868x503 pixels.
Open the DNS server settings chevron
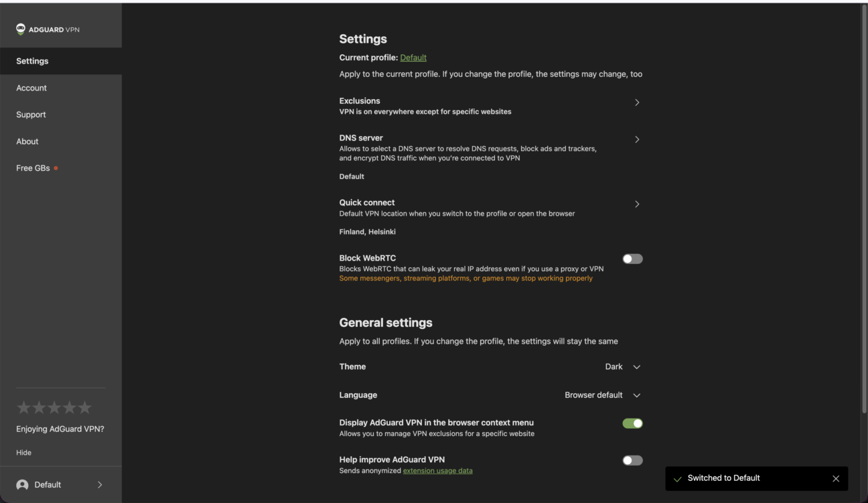pyautogui.click(x=637, y=139)
